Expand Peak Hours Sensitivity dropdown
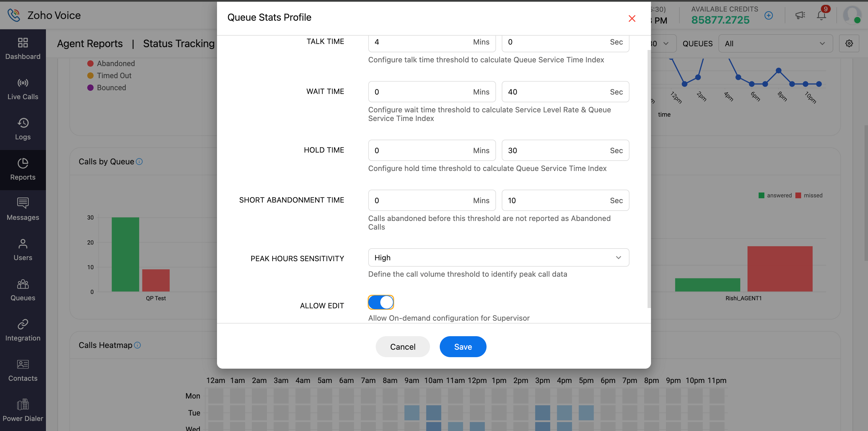This screenshot has width=868, height=431. point(498,258)
